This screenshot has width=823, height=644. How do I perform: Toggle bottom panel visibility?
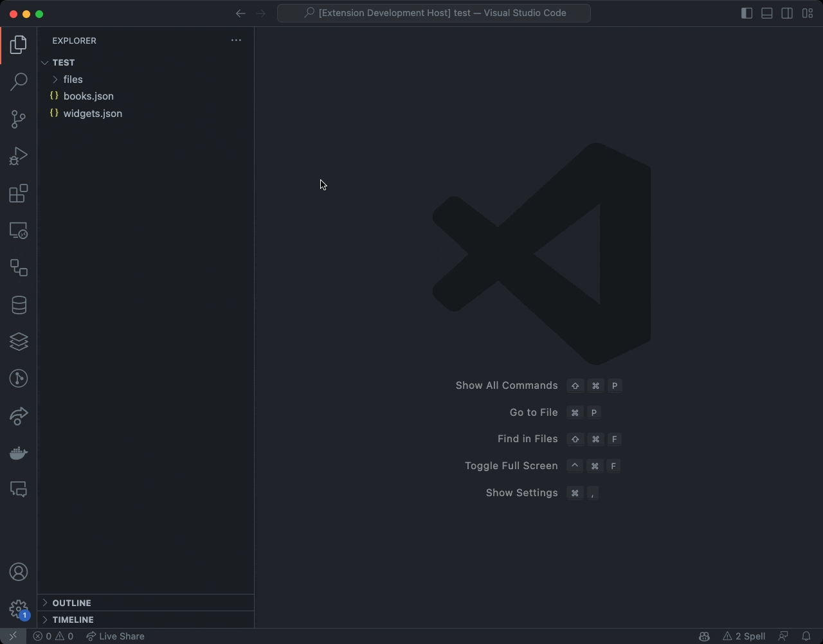767,13
